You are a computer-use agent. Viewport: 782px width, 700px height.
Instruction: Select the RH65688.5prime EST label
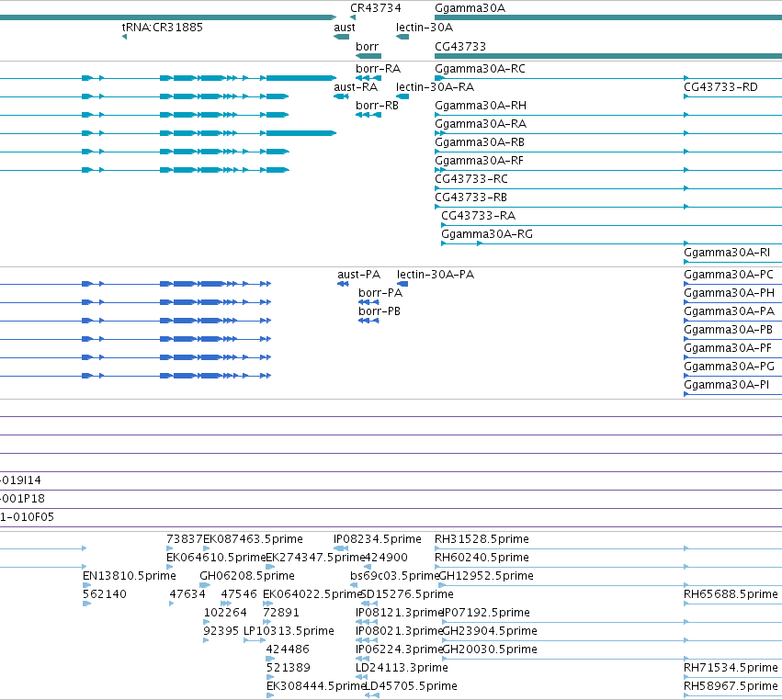[x=731, y=594]
